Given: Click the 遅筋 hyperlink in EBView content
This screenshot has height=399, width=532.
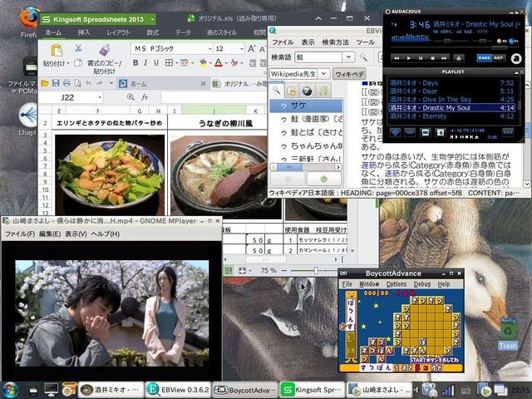Looking at the screenshot, I should (369, 165).
